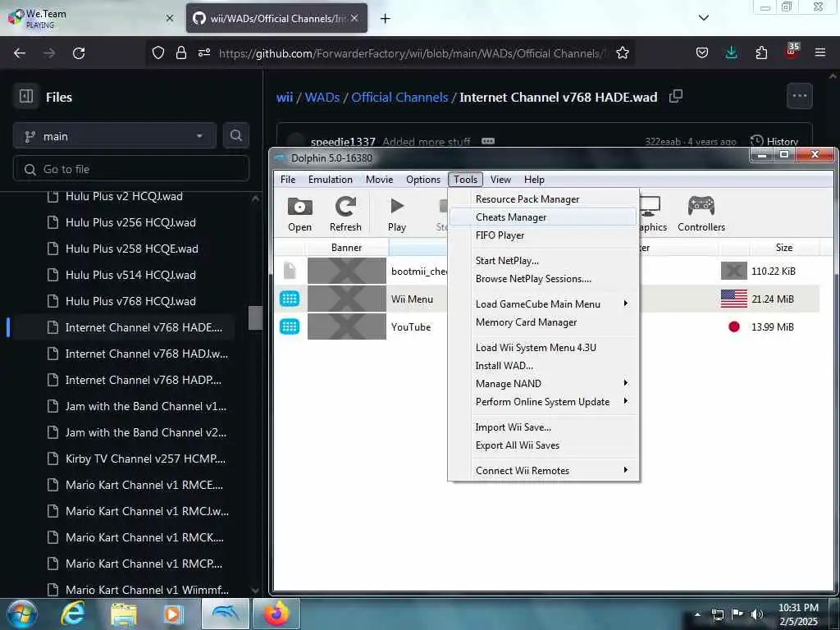
Task: Copy the file path icon next to HADE.wad
Action: coord(676,97)
